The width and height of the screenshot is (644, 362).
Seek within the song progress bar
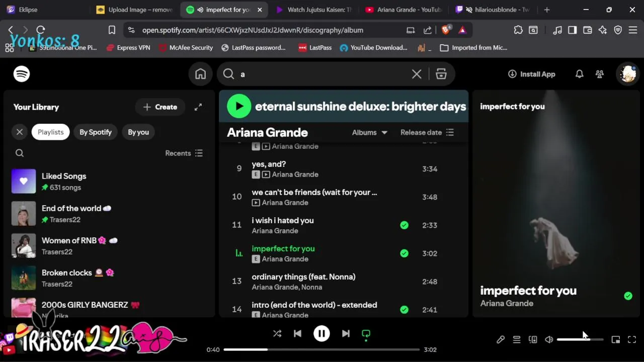[x=321, y=349]
